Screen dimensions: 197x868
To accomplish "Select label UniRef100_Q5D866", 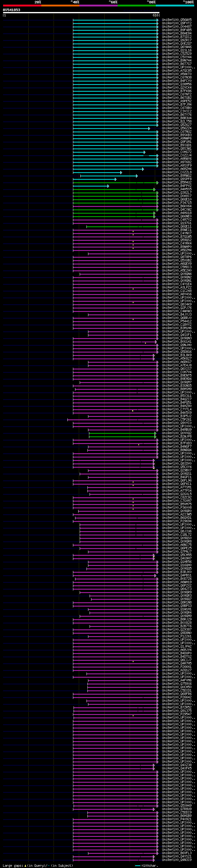I will point(177,352).
